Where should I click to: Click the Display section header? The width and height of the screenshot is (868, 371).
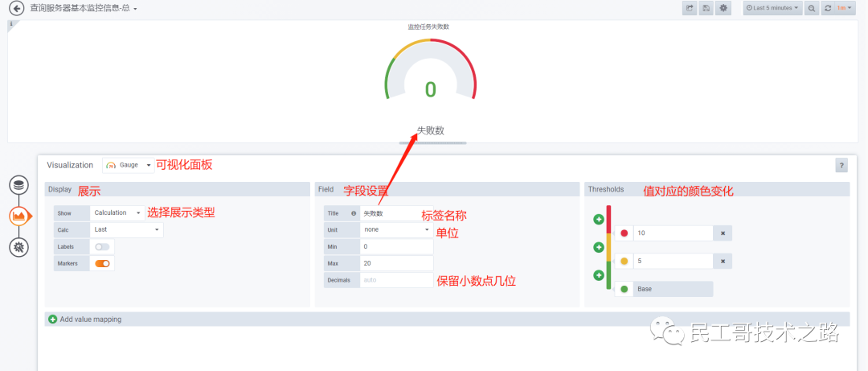[177, 189]
